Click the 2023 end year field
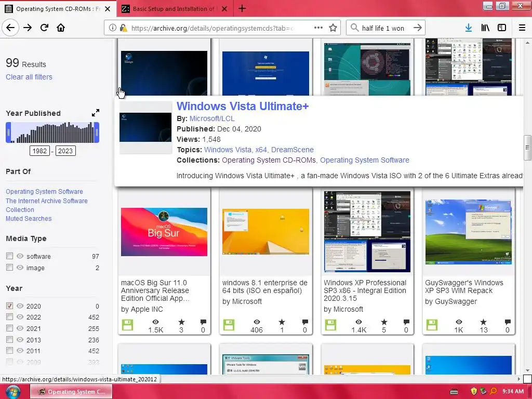 [65, 151]
